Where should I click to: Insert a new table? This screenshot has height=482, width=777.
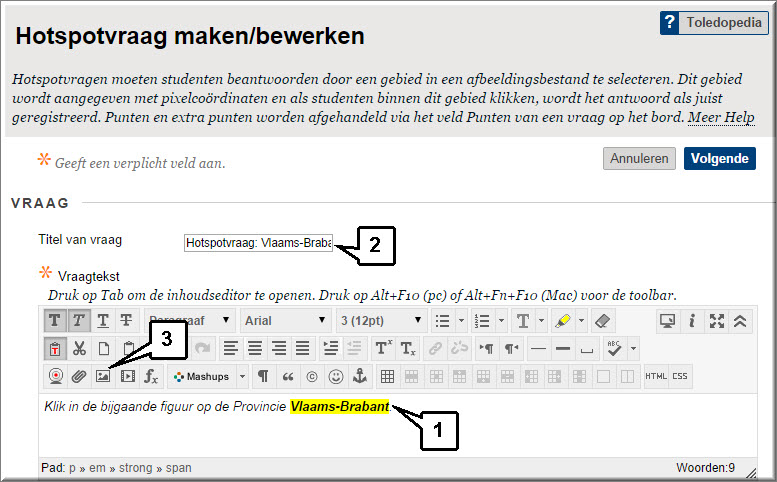tap(388, 376)
